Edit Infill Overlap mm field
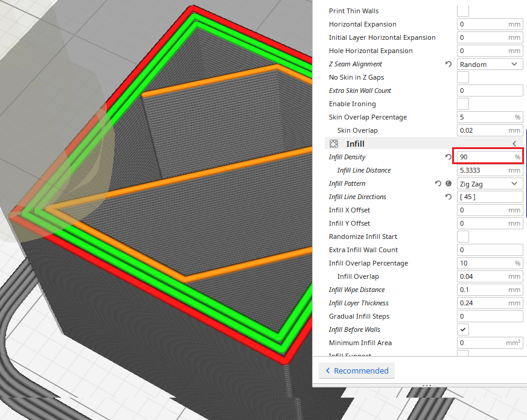The width and height of the screenshot is (527, 420). (x=490, y=276)
